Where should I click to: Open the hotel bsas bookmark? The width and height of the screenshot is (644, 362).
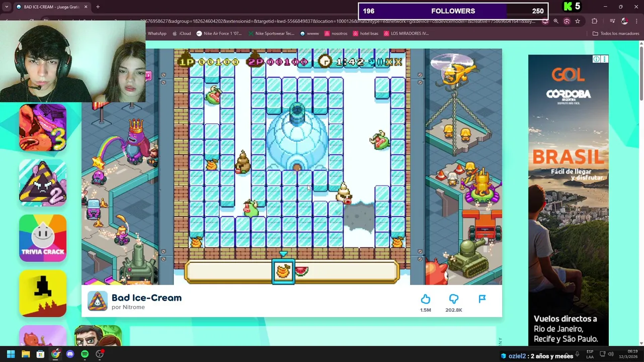click(x=366, y=34)
